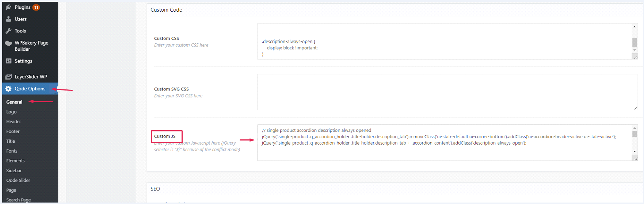This screenshot has height=204, width=644.
Task: Open the Fonts settings link
Action: 12,151
